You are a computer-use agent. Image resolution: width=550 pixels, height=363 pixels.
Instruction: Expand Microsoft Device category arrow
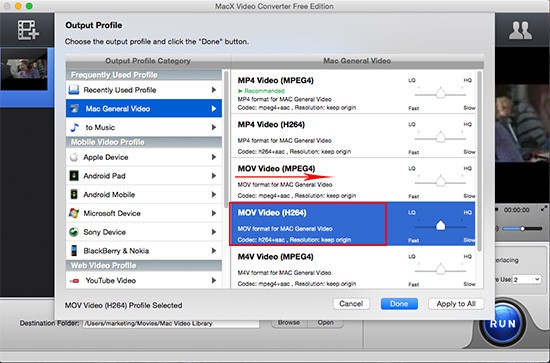(214, 213)
